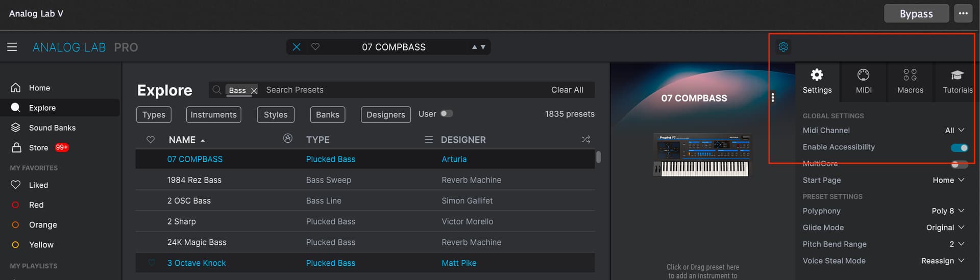980x280 pixels.
Task: Open the hamburger main menu
Action: tap(12, 47)
